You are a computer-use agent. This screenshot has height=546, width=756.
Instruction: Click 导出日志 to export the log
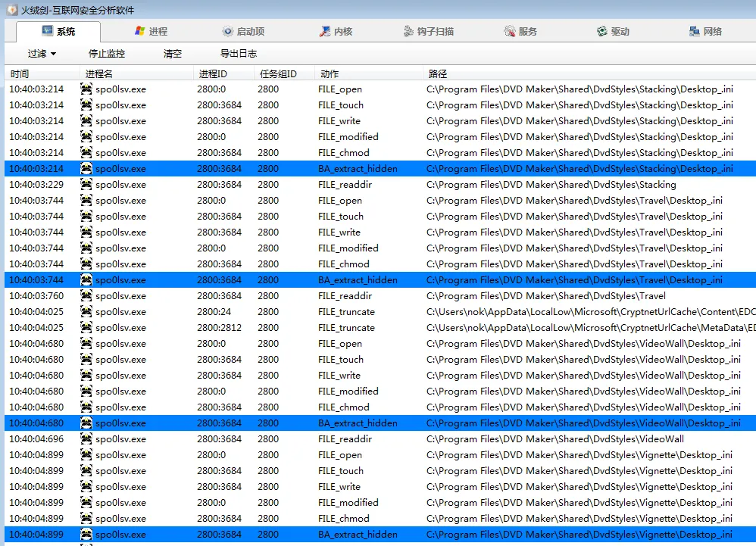click(239, 54)
